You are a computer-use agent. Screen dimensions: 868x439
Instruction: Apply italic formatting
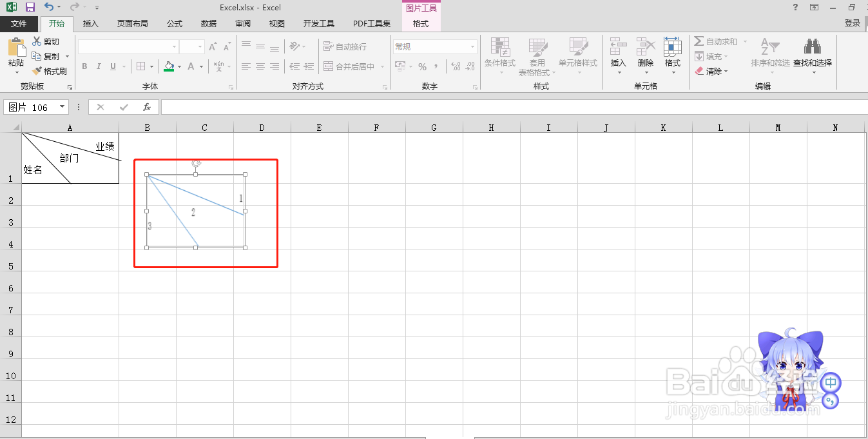click(x=98, y=66)
